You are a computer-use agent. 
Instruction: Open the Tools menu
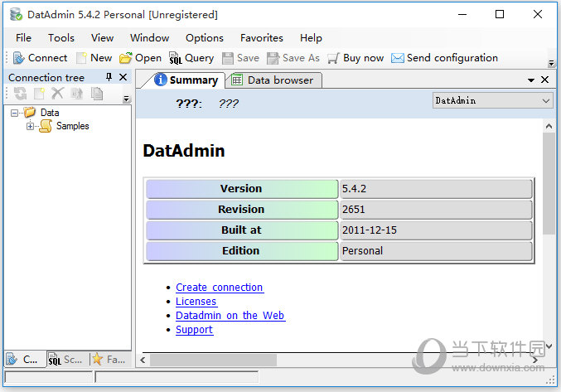(x=60, y=37)
